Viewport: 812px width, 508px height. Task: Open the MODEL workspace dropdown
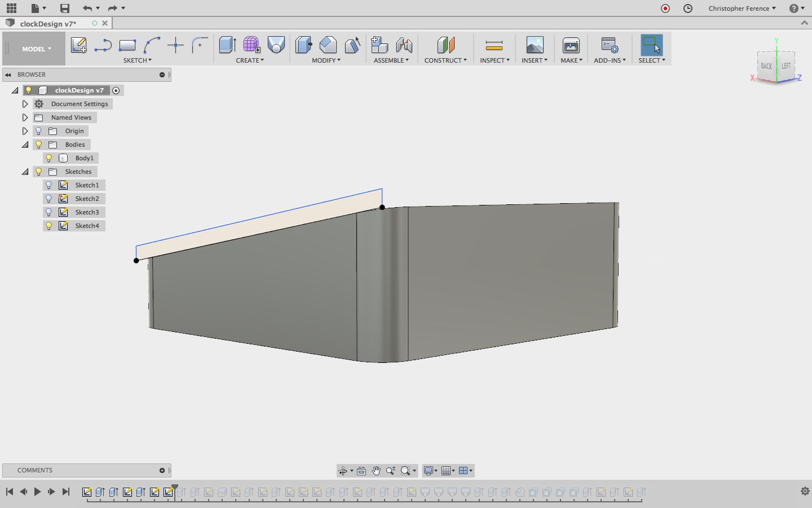pos(36,49)
